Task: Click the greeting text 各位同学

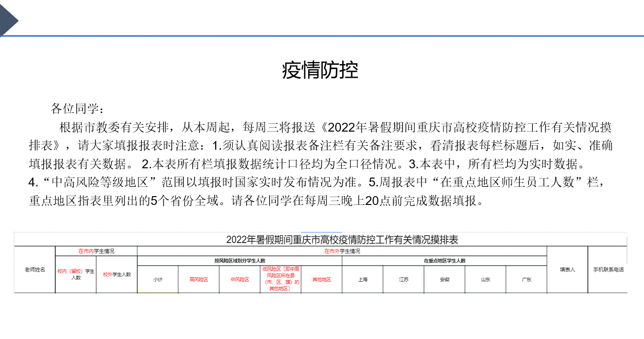Action: click(77, 109)
